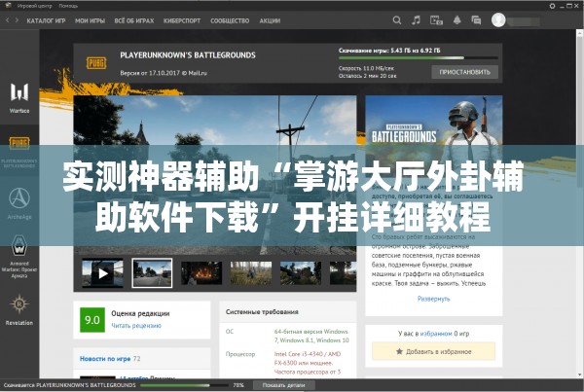Screen dimensions: 584x392
Task: Select the highlighted road screenshot thumbnail
Action: 153,273
